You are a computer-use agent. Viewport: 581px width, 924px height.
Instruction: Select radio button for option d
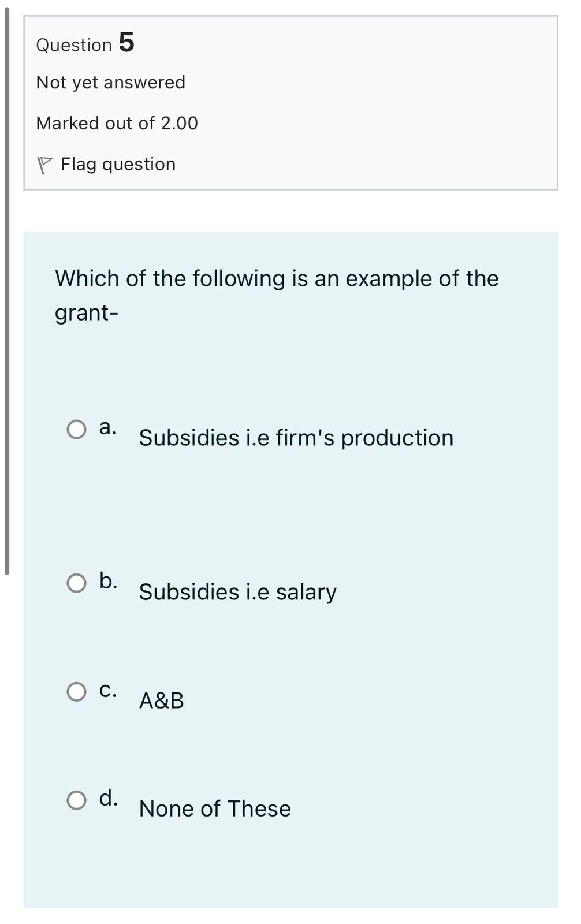[76, 799]
